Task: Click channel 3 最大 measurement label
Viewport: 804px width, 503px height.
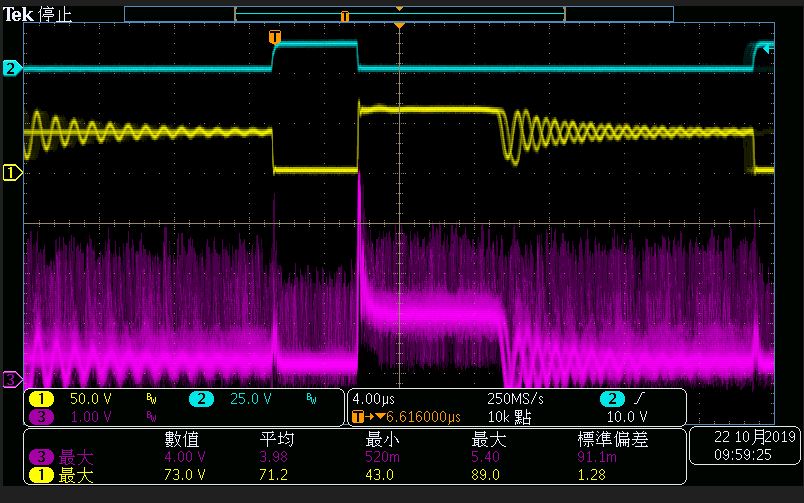Action: [76, 456]
